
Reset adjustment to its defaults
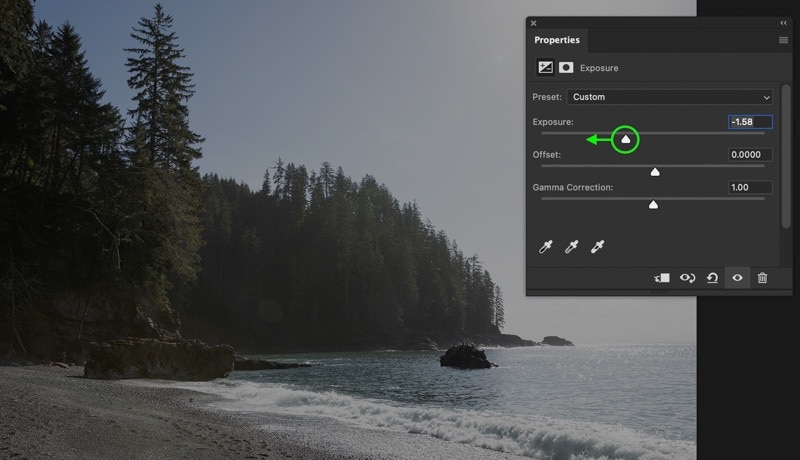coord(712,278)
